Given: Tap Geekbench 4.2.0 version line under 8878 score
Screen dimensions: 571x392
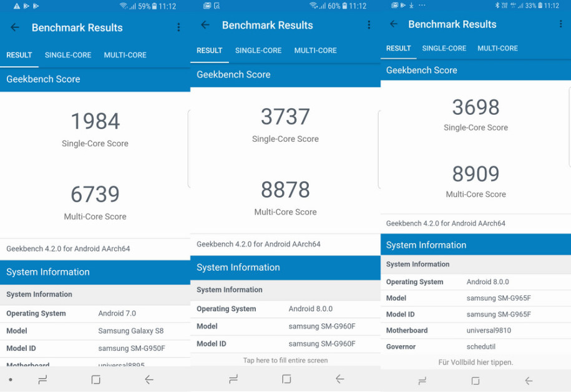Looking at the screenshot, I should pos(258,244).
